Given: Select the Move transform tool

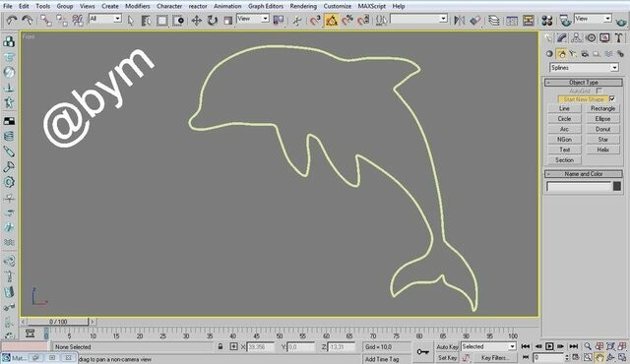Looking at the screenshot, I should point(197,21).
